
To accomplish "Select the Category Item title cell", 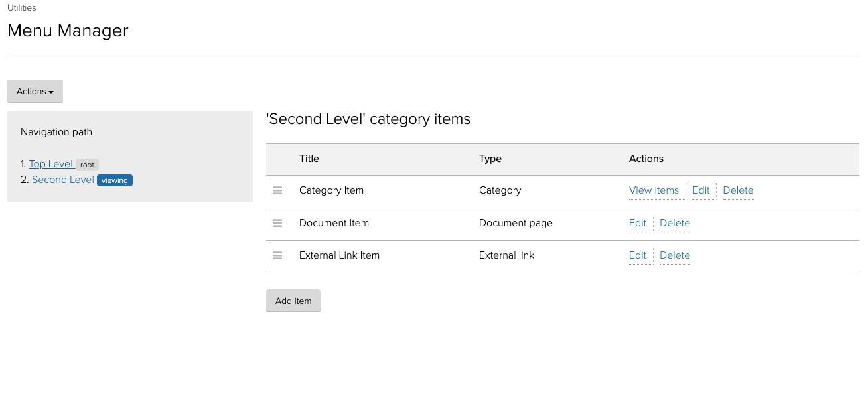I will pyautogui.click(x=331, y=190).
